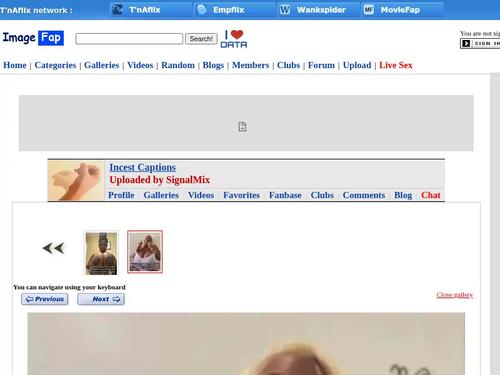The image size is (500, 375).
Task: Open the Members navigation link
Action: (x=251, y=65)
